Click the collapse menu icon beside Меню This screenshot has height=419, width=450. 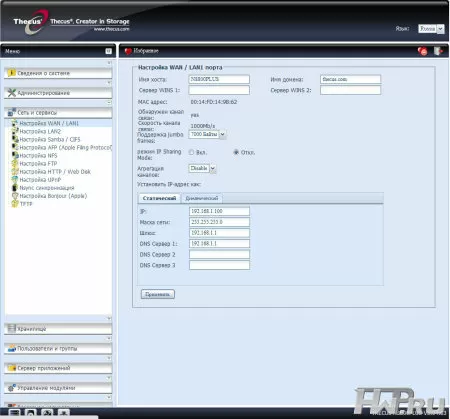coord(108,51)
